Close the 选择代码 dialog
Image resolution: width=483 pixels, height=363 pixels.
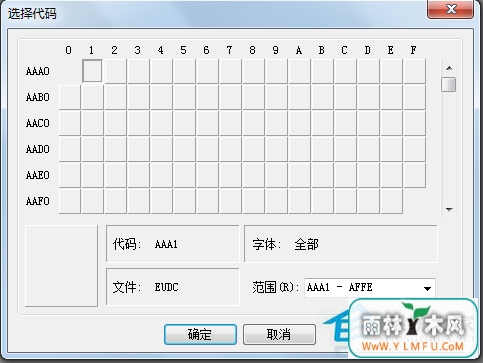pos(450,9)
